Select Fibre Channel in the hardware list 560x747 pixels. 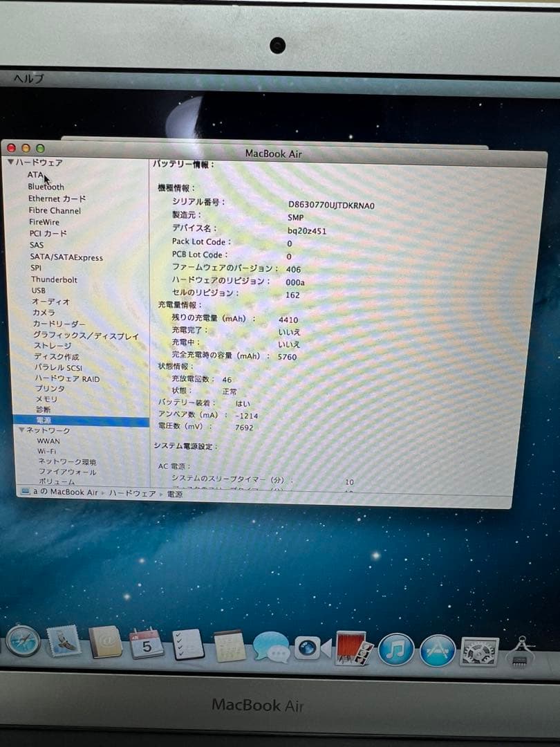(55, 210)
